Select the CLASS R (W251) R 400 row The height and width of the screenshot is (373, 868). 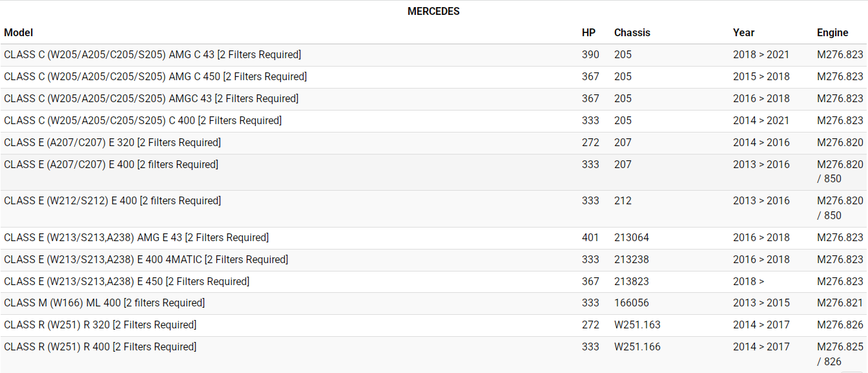(x=100, y=347)
